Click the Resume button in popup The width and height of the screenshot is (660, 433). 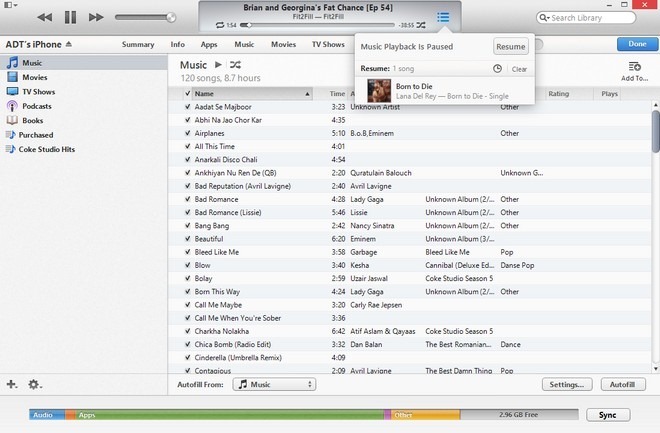pyautogui.click(x=511, y=47)
